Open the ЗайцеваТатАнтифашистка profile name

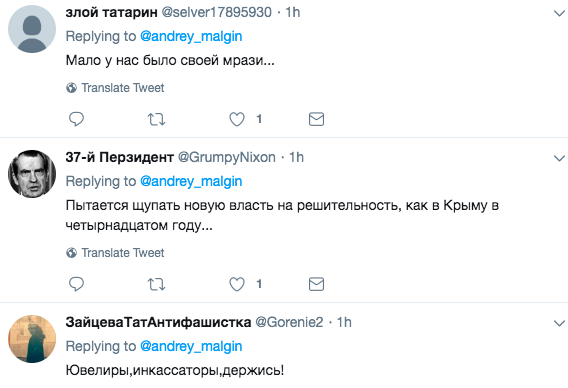pyautogui.click(x=158, y=322)
